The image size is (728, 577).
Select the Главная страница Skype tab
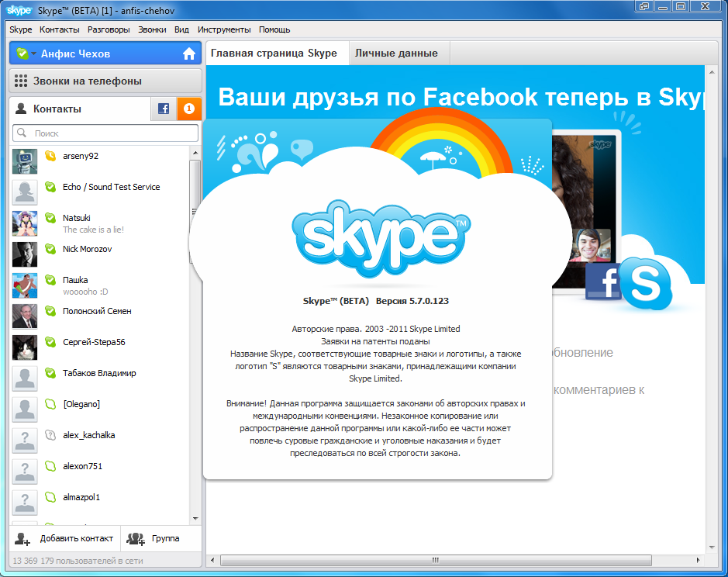click(274, 54)
